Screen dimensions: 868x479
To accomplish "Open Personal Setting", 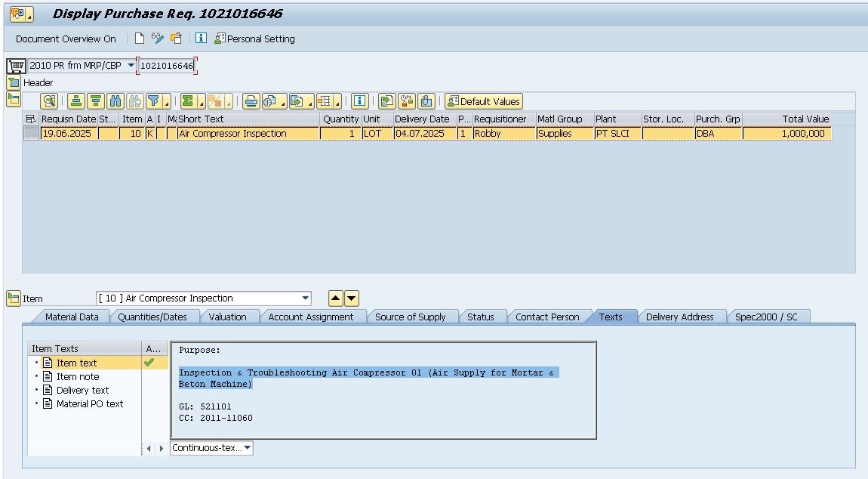I will (x=254, y=39).
